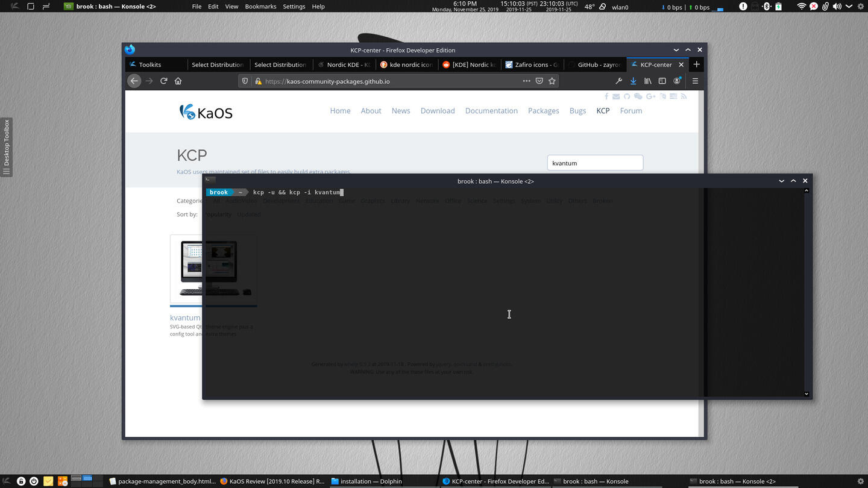
Task: Open Firefox downloads panel
Action: pos(633,81)
